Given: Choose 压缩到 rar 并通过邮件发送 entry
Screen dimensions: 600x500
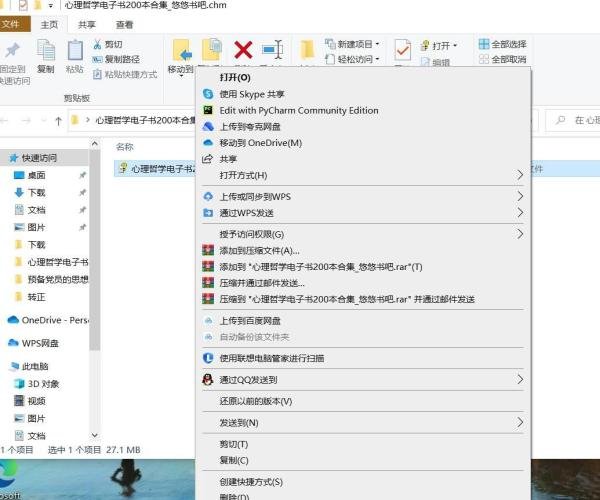Looking at the screenshot, I should 362,299.
